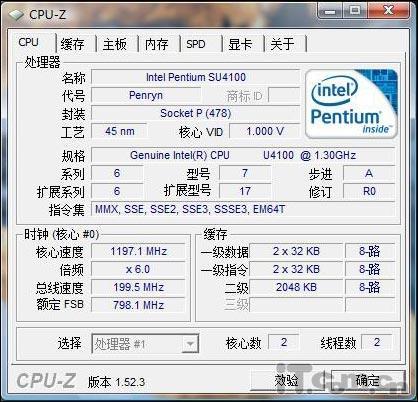The height and width of the screenshot is (402, 418).
Task: Click the core VID value 1.000 V
Action: point(265,131)
